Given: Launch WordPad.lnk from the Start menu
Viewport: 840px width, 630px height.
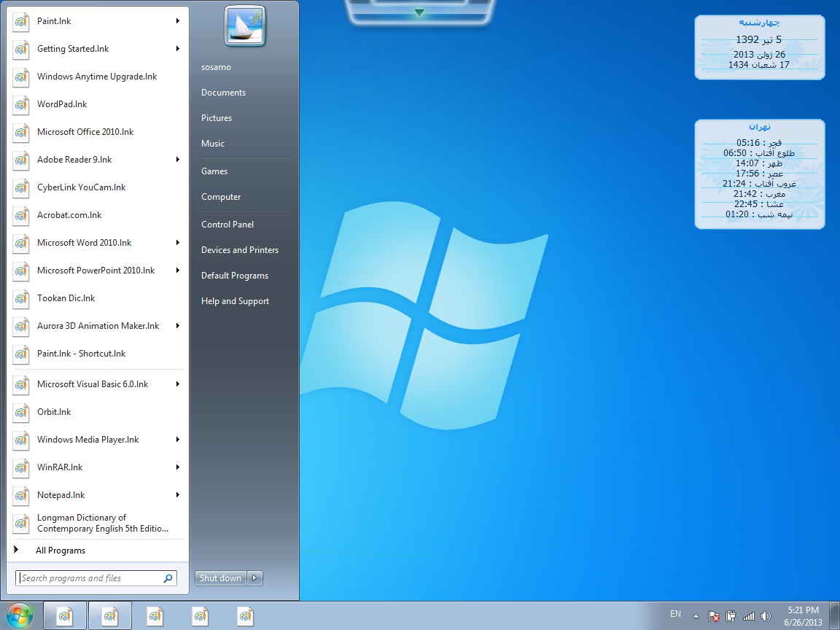Looking at the screenshot, I should 62,104.
